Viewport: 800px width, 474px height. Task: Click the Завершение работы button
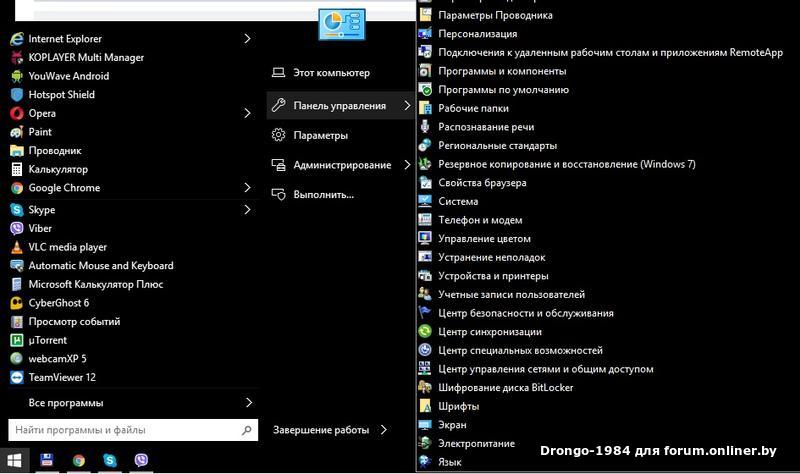321,430
